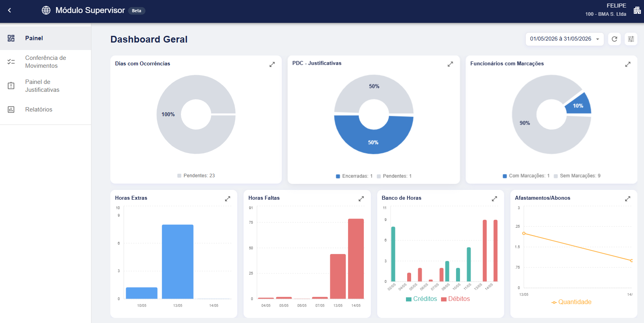Open the date range dropdown
Screen dimensions: 644x323
[564, 39]
